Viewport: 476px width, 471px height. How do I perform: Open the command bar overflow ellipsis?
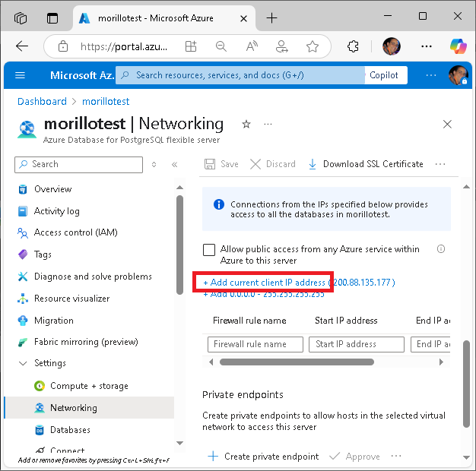440,164
